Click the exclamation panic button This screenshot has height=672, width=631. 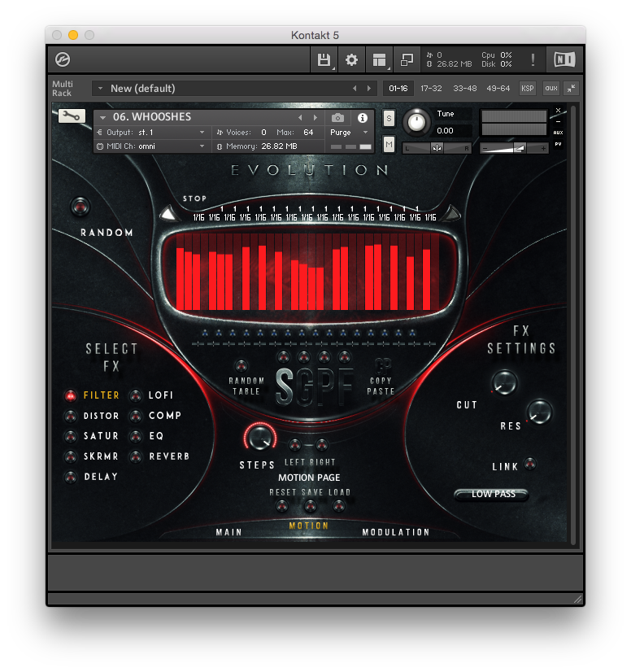[x=533, y=59]
